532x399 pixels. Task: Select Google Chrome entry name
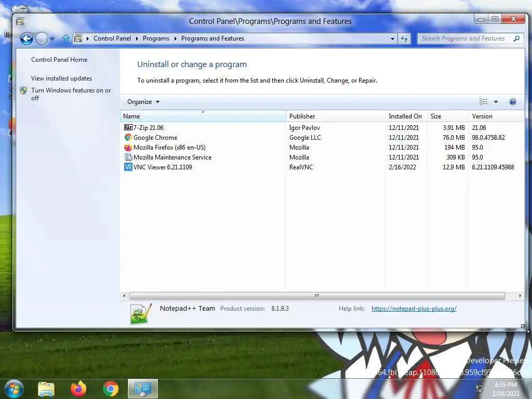(x=155, y=137)
